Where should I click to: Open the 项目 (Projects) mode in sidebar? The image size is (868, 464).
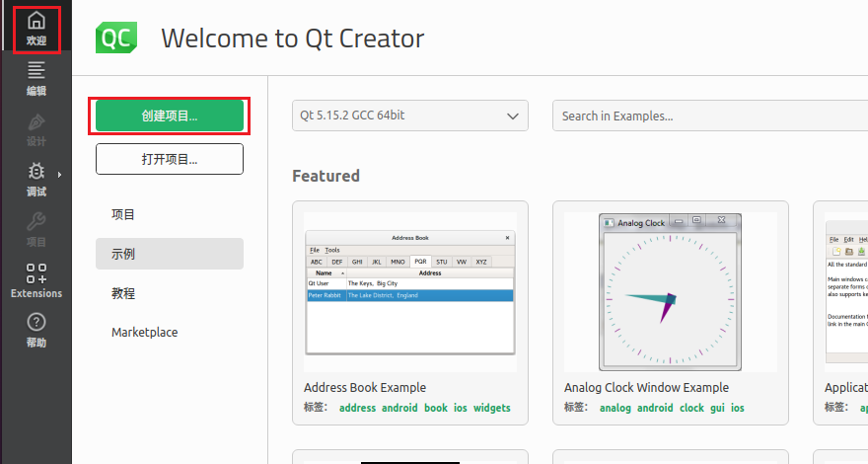36,230
